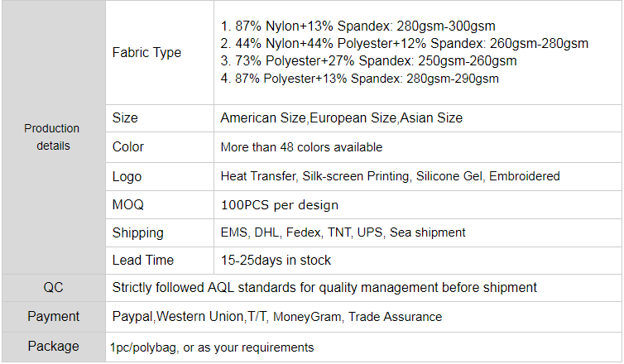Click the Logo row label

127,176
